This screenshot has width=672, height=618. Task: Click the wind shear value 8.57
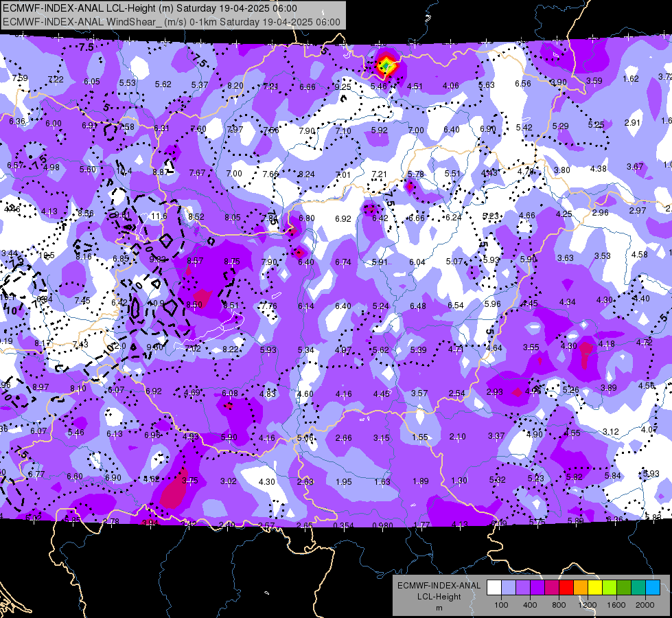click(x=195, y=261)
